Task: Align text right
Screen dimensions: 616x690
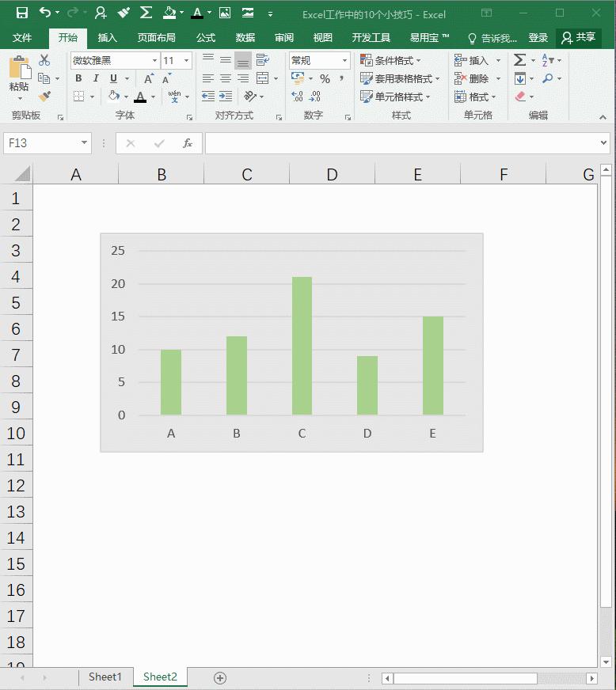Action: [243, 78]
